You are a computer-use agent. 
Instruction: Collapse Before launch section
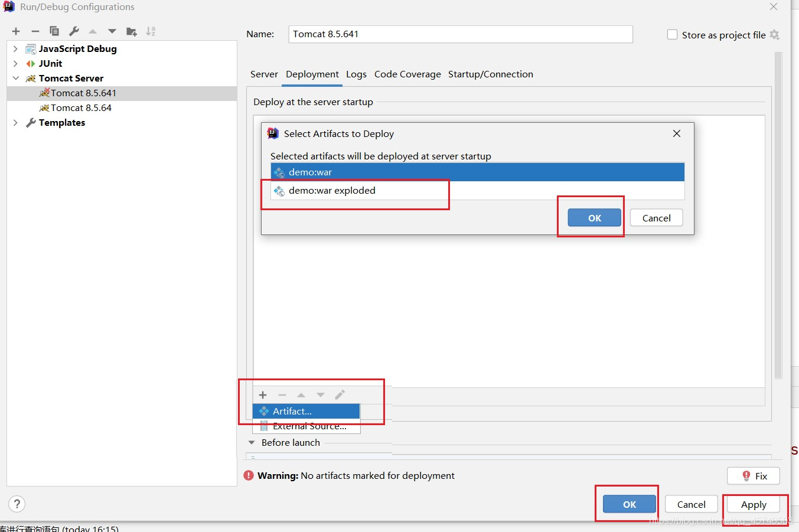pos(252,442)
